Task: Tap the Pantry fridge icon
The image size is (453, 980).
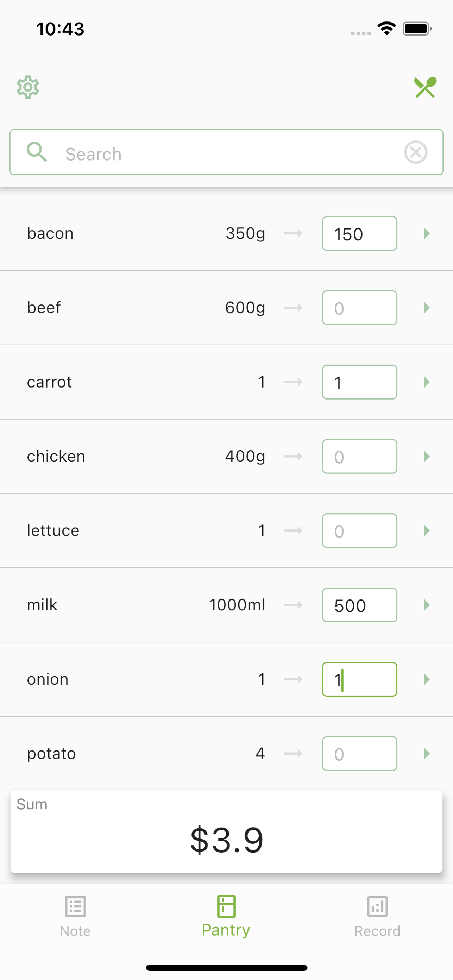Action: tap(226, 906)
